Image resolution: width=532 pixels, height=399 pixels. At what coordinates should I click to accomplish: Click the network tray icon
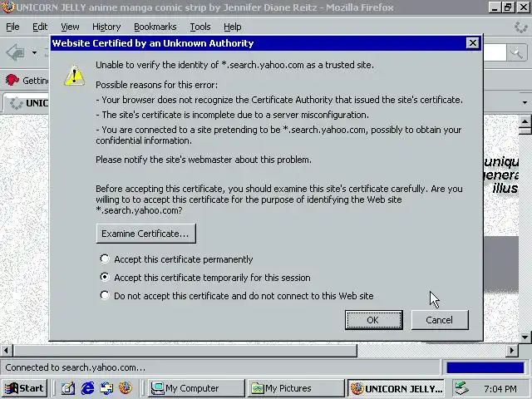462,388
